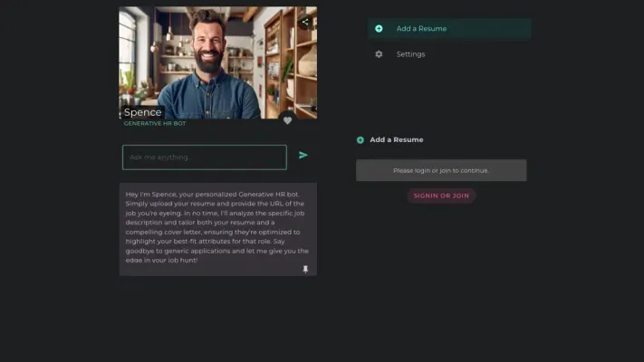The height and width of the screenshot is (362, 644).
Task: Click the share icon on Spence's photo
Action: (x=305, y=22)
